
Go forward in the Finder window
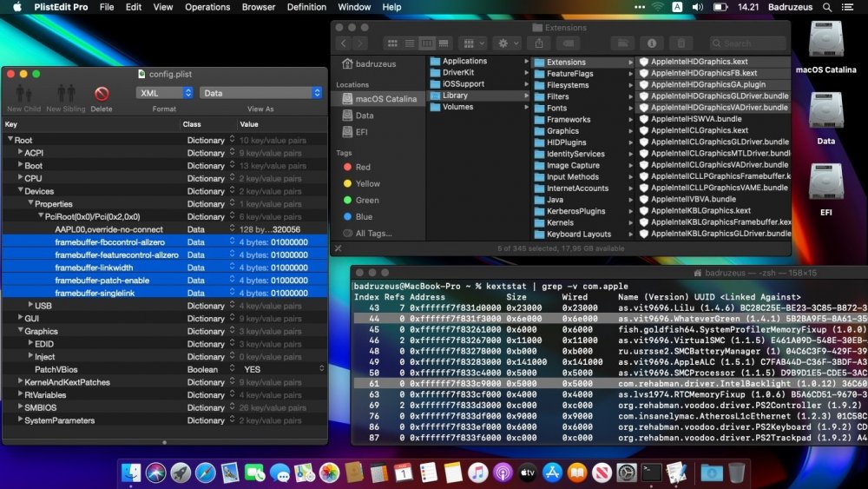pos(360,43)
